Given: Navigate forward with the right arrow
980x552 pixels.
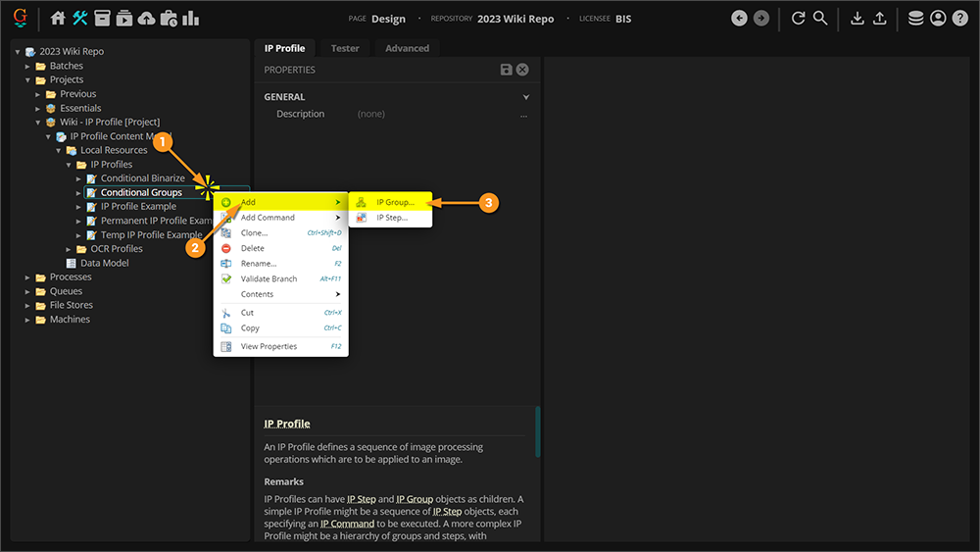Looking at the screenshot, I should (x=761, y=18).
